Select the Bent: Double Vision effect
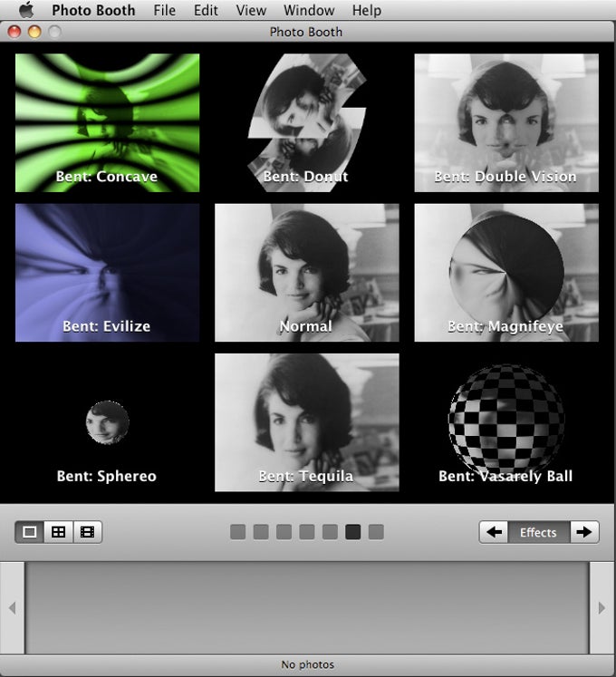The height and width of the screenshot is (677, 616). click(x=506, y=122)
